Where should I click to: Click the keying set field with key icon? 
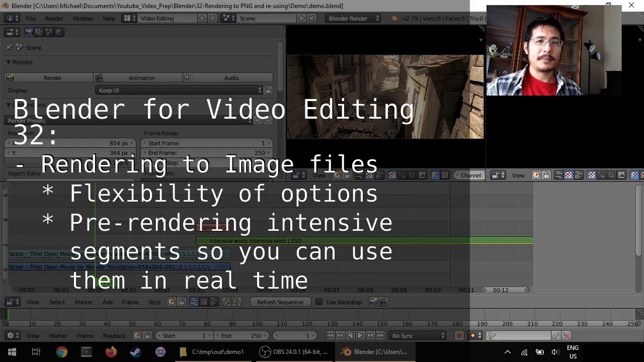coord(519,335)
